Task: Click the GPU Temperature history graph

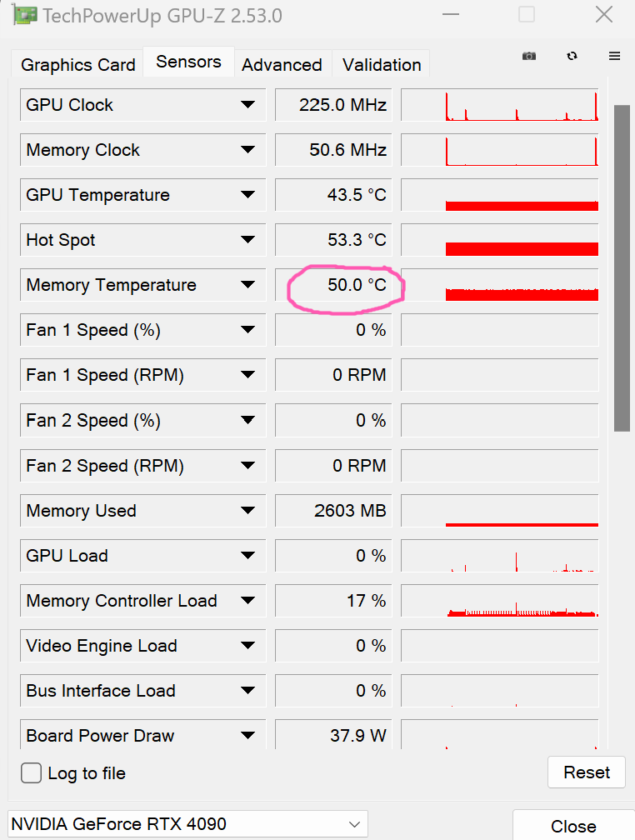Action: [499, 195]
